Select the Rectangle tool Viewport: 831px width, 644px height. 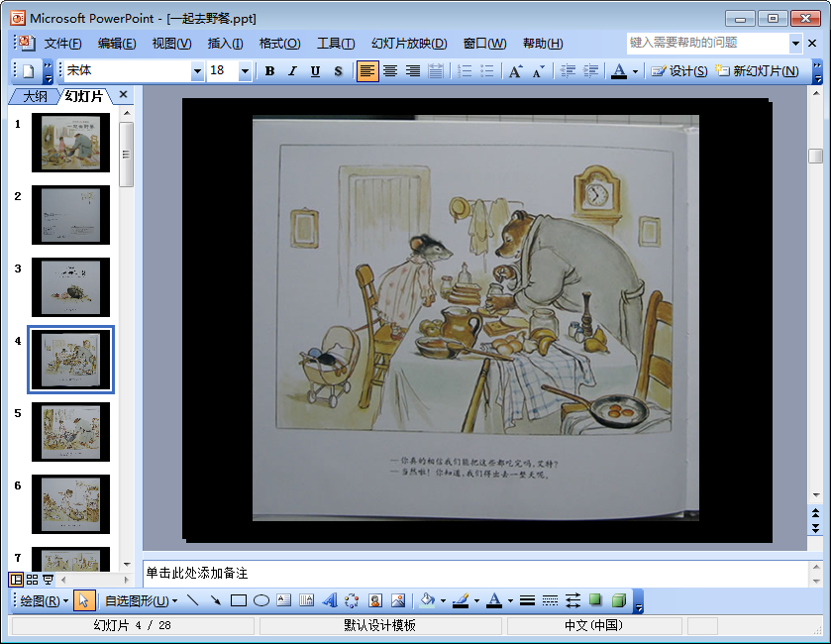coord(239,601)
